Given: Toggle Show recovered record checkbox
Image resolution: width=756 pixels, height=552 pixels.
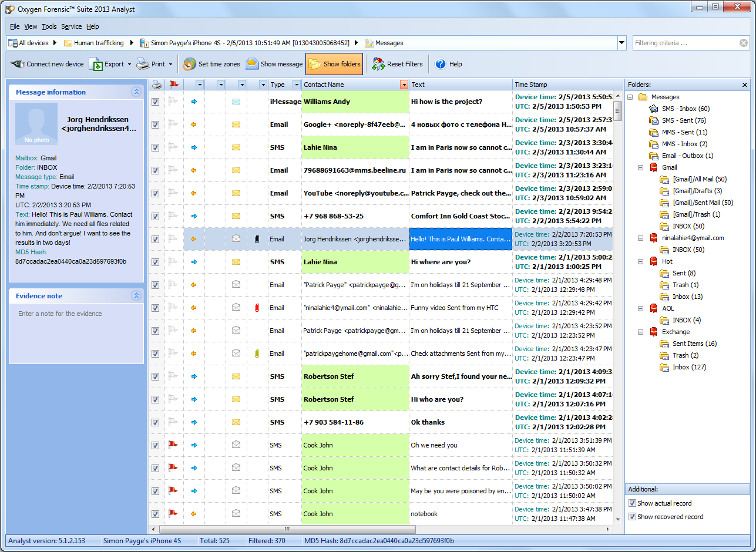Looking at the screenshot, I should 632,517.
